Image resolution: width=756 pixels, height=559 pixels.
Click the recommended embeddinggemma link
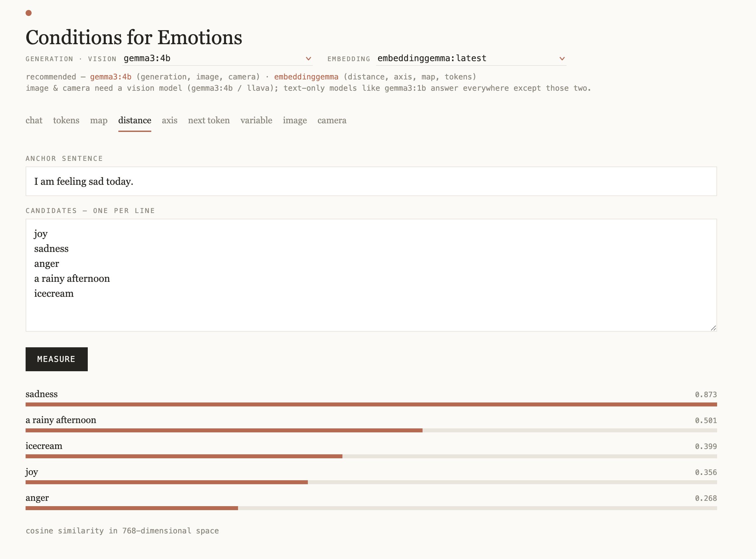click(306, 77)
